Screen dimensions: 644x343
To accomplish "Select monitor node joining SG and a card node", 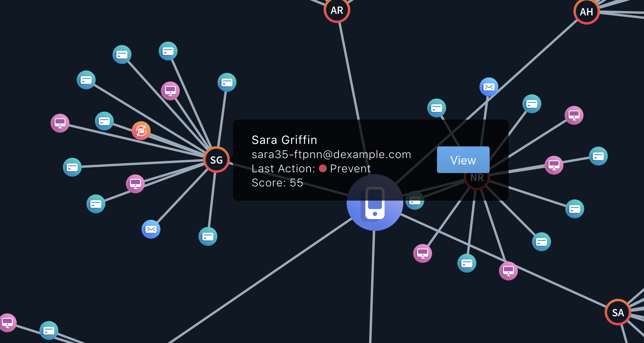I will (135, 184).
